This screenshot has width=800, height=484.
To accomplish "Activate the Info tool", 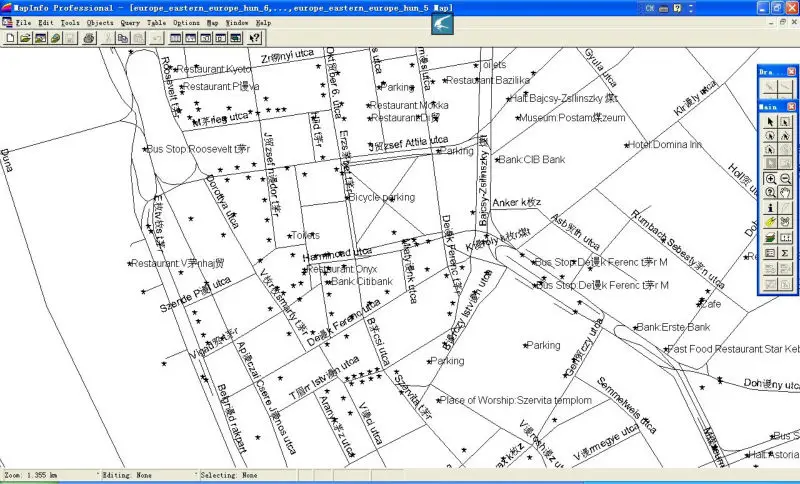I will click(x=770, y=208).
